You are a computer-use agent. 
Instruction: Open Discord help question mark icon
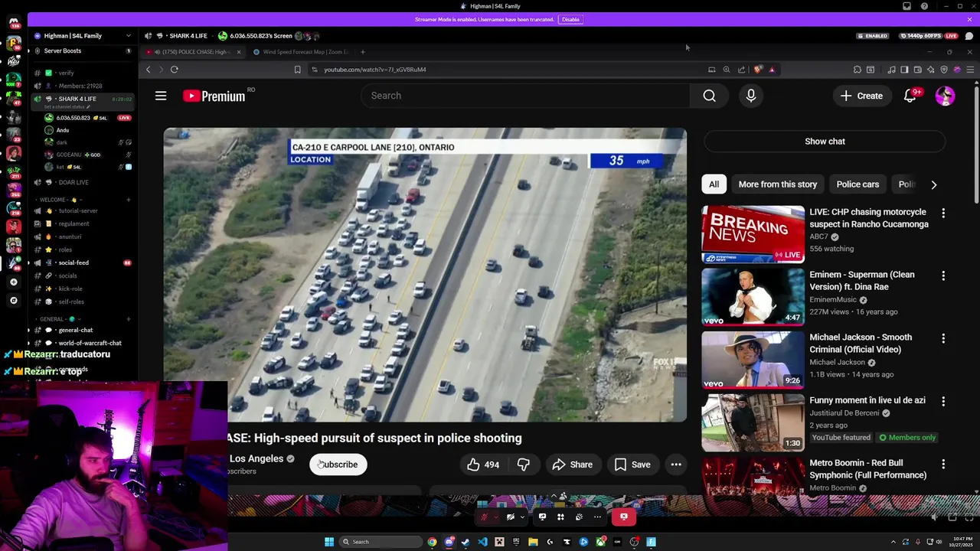[x=924, y=6]
